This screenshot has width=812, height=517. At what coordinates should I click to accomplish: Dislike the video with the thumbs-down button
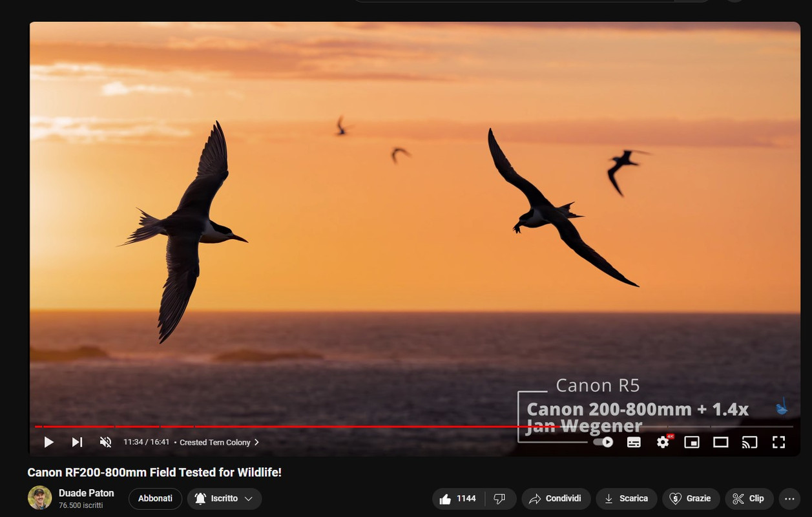click(x=499, y=498)
